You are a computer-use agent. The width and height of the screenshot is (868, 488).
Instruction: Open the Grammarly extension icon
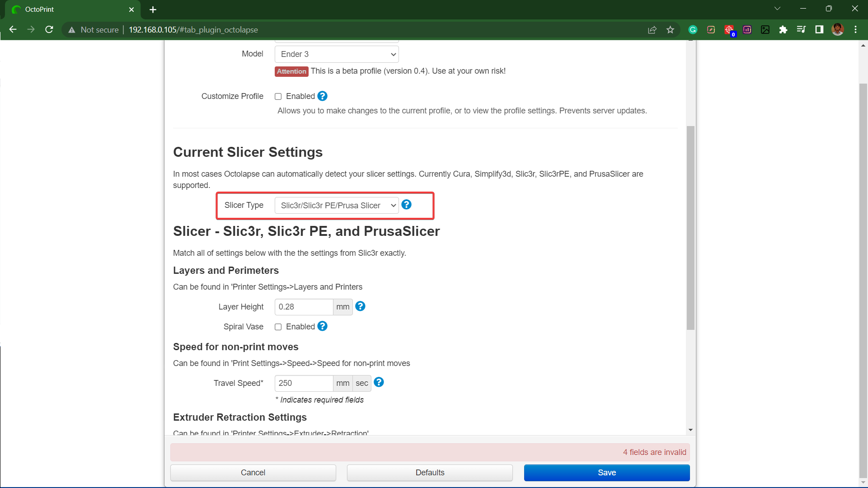pos(693,30)
